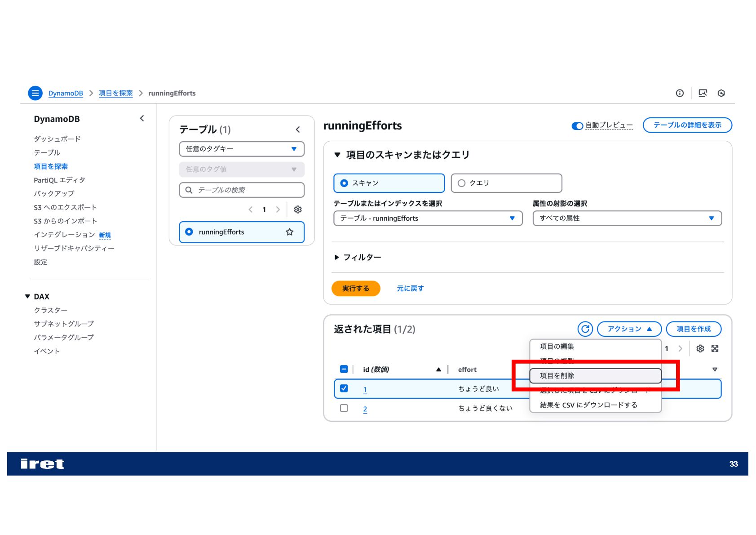This screenshot has height=535, width=756.
Task: Open DAX Parameter groups in the sidebar
Action: point(64,337)
